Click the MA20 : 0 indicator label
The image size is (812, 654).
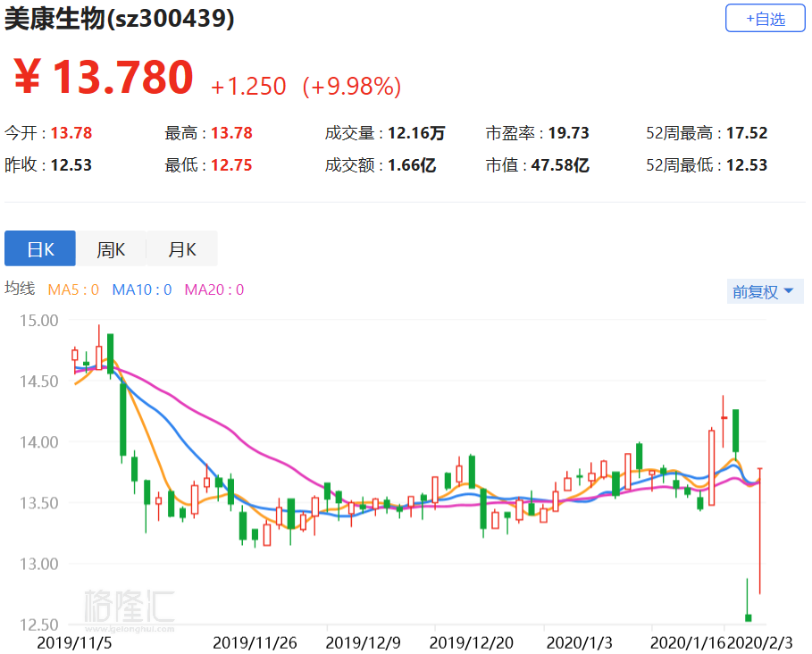[x=213, y=289]
